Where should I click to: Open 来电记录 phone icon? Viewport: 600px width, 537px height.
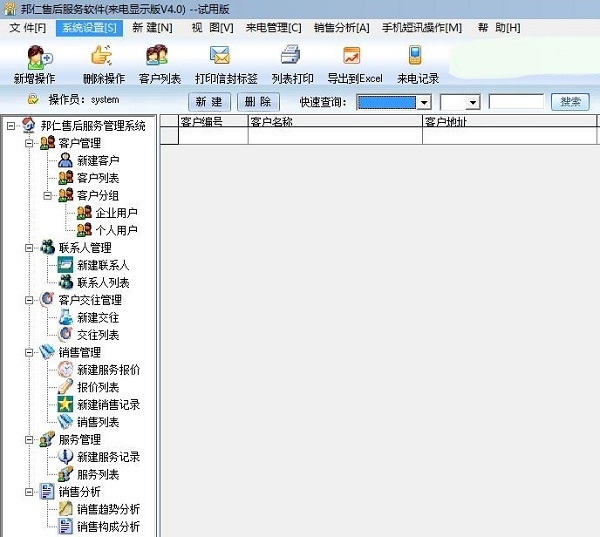pos(415,55)
